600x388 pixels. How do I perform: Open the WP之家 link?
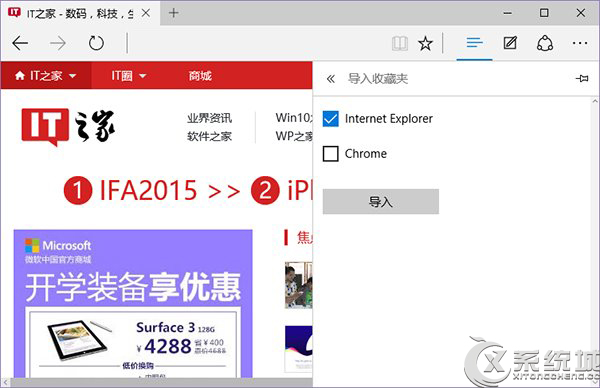click(294, 136)
